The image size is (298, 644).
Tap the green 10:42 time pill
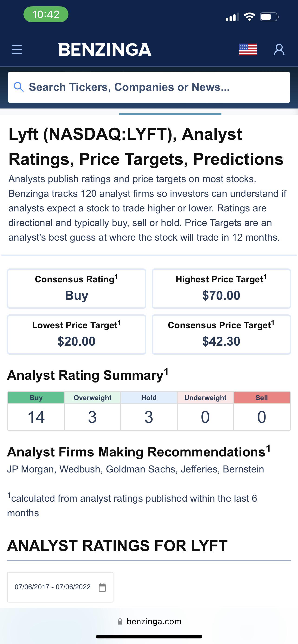coord(45,14)
